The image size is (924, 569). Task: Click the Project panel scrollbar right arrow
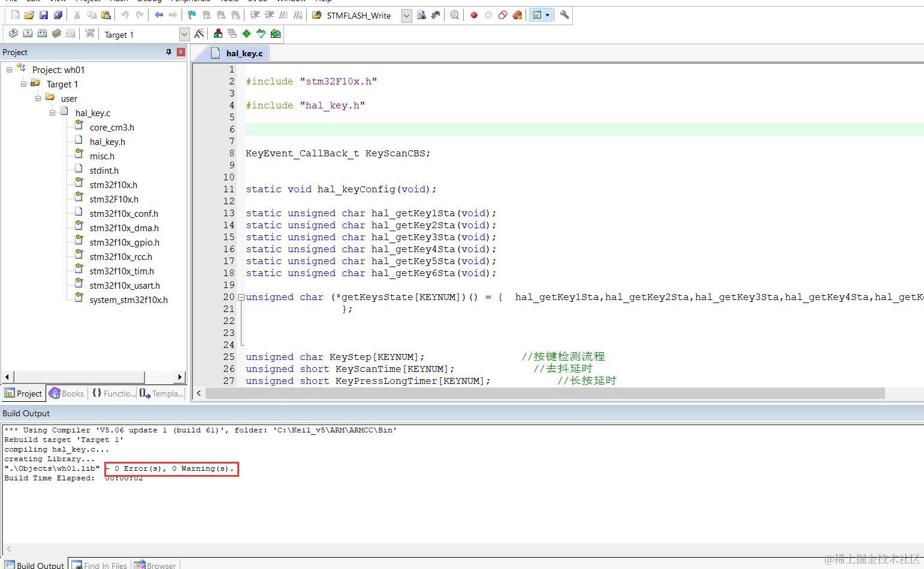(x=180, y=377)
